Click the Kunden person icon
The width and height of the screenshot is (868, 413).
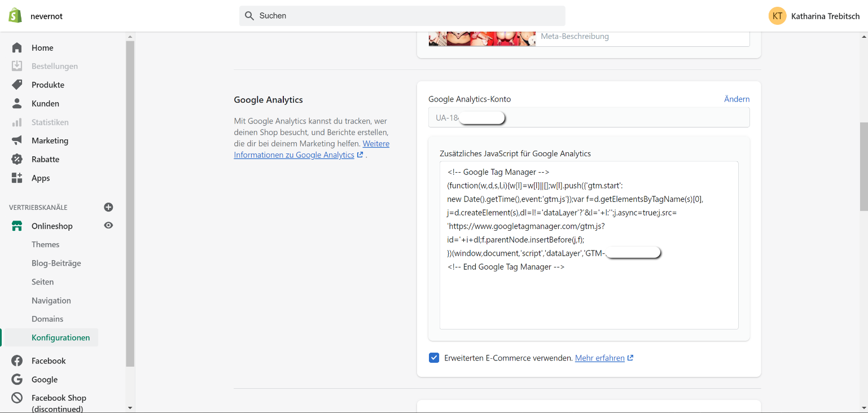[17, 103]
